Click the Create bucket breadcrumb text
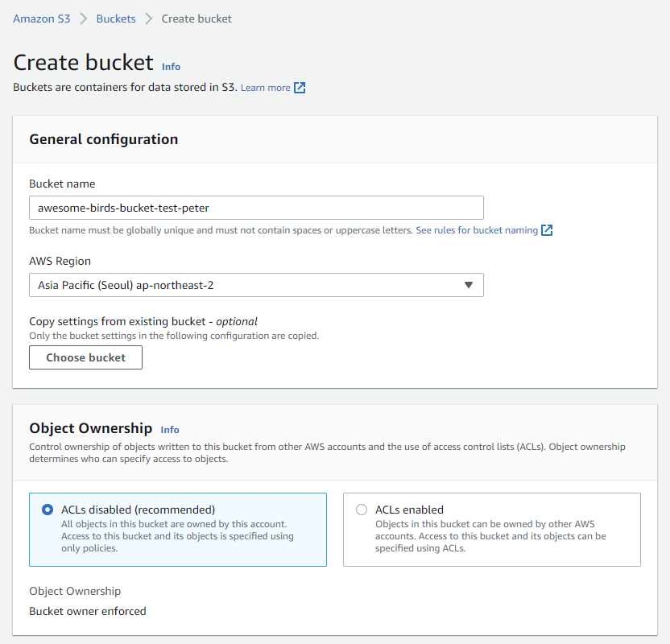 click(196, 19)
